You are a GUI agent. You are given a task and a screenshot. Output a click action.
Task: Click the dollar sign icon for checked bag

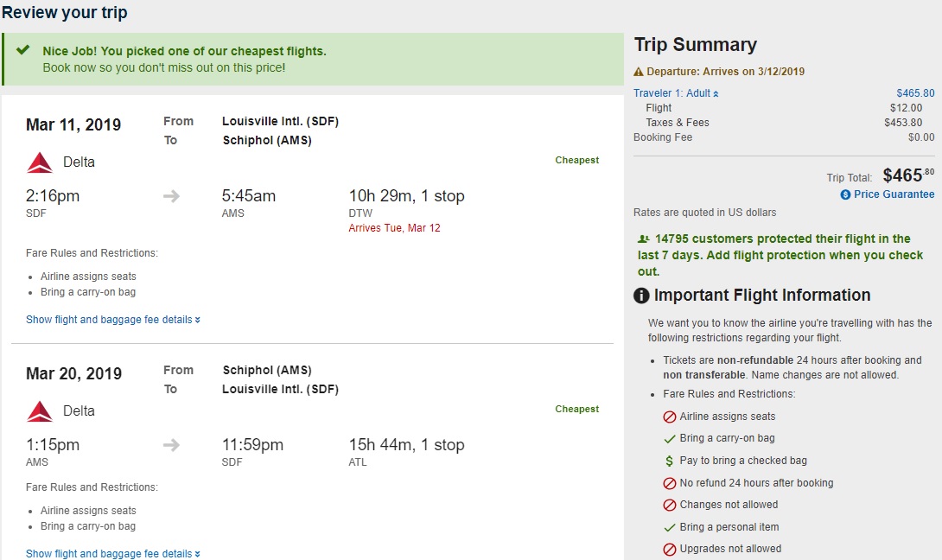pos(669,461)
